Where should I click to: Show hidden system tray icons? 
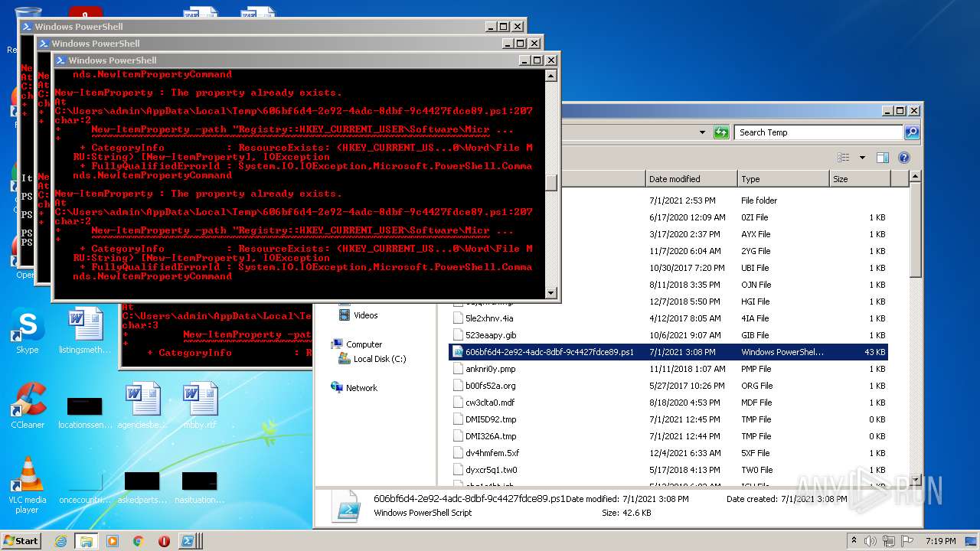pyautogui.click(x=854, y=541)
